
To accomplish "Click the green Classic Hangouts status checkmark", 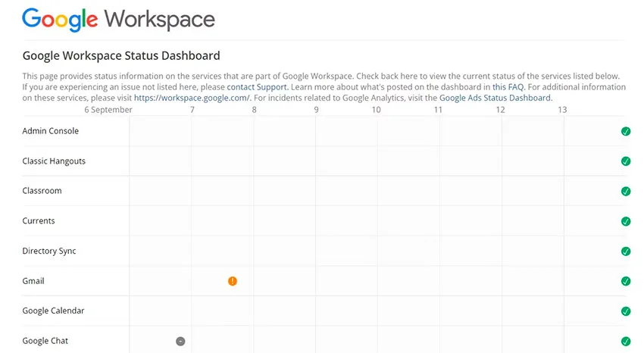I will 626,161.
